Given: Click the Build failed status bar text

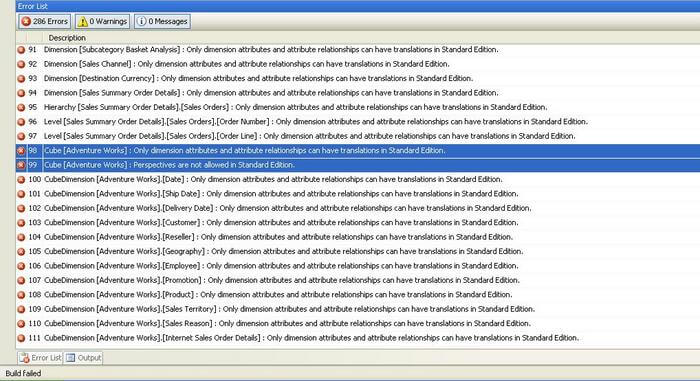Looking at the screenshot, I should tap(23, 373).
